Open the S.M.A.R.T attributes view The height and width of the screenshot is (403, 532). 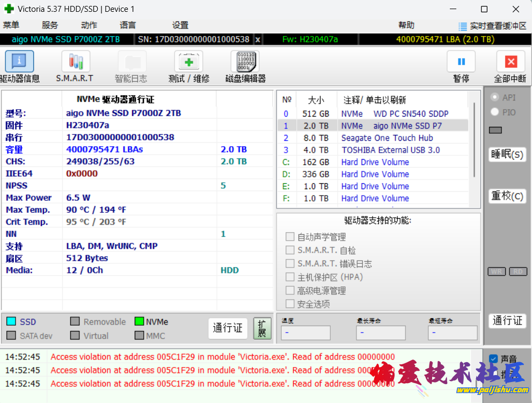tap(75, 66)
